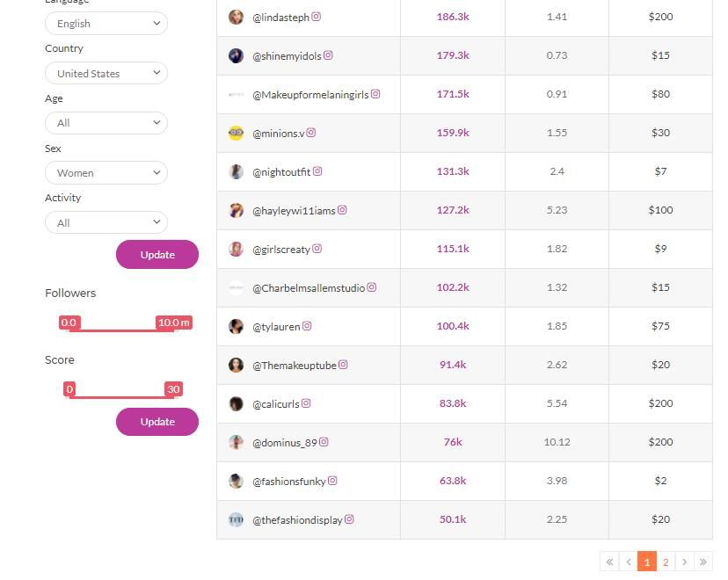
Task: Click Update button below Score slider
Action: [157, 422]
